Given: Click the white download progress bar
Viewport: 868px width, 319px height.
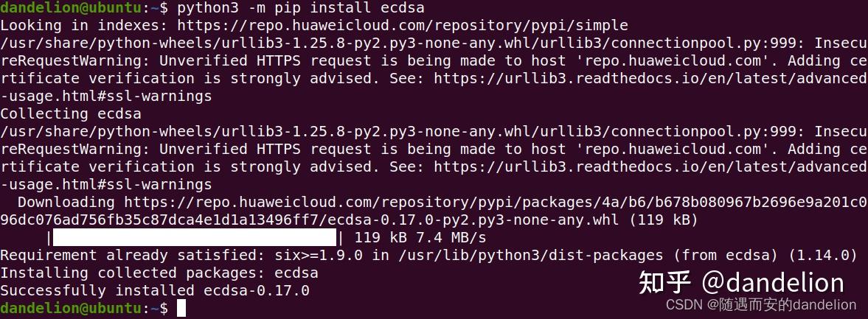Looking at the screenshot, I should (195, 237).
